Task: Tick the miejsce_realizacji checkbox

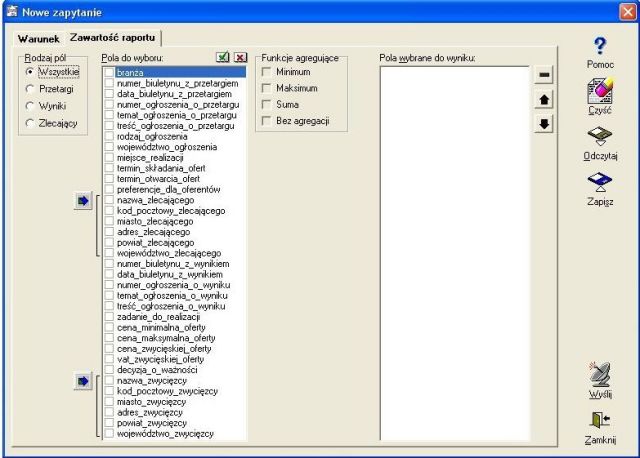Action: click(109, 158)
